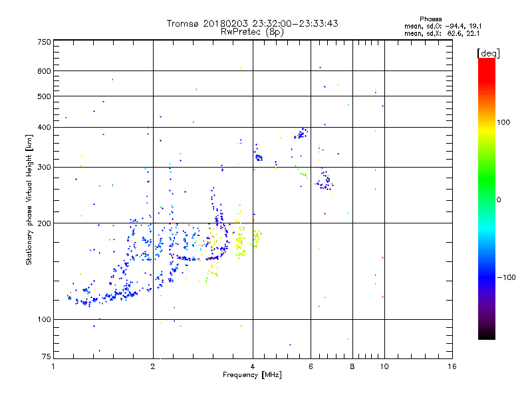Click the y-axis tick label 200
Image resolution: width=532 pixels, height=399 pixels.
(44, 223)
